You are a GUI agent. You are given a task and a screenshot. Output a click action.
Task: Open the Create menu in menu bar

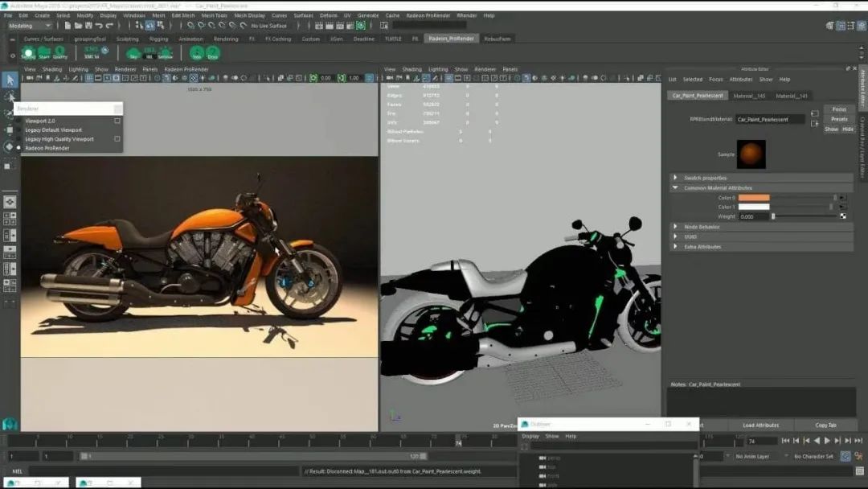(42, 15)
